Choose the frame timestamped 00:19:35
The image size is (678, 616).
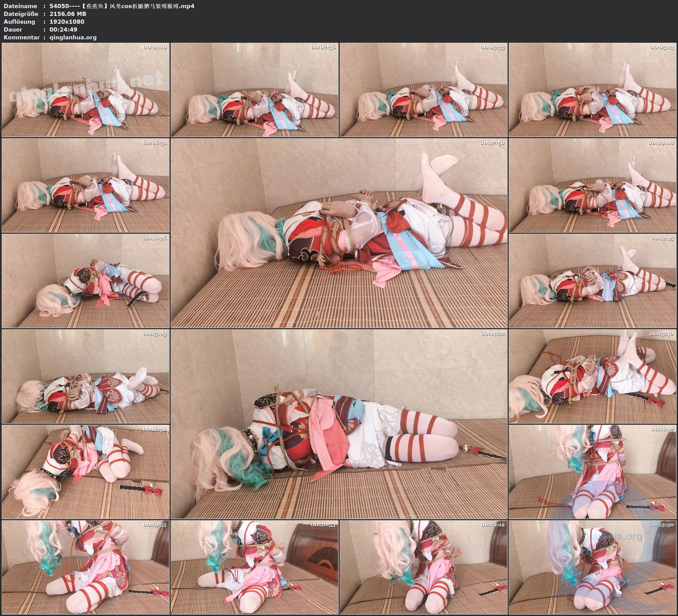tap(85, 567)
